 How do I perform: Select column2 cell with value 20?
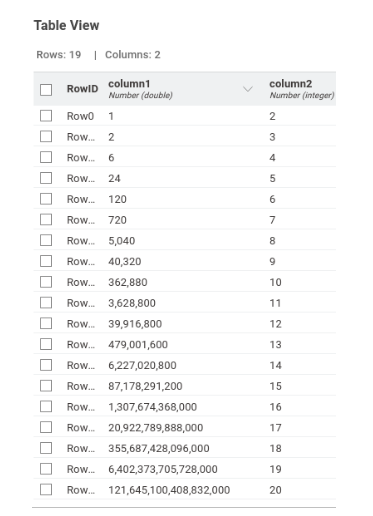tap(275, 490)
